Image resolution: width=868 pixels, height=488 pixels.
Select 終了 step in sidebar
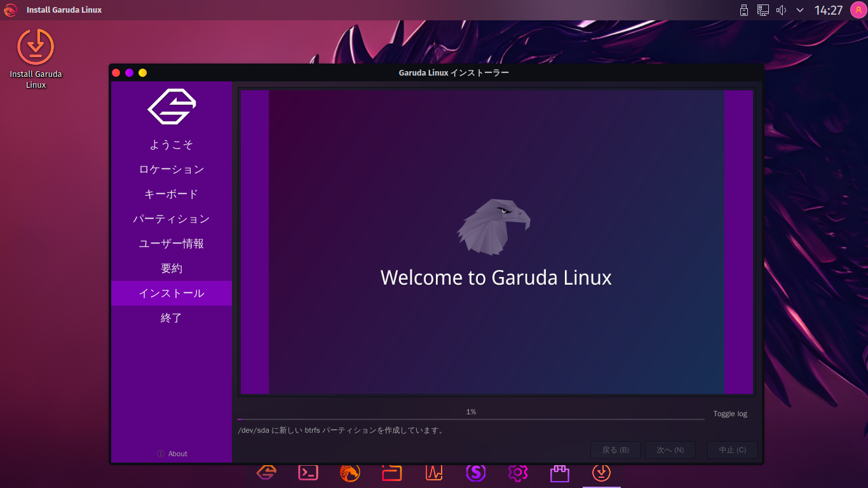(x=172, y=318)
